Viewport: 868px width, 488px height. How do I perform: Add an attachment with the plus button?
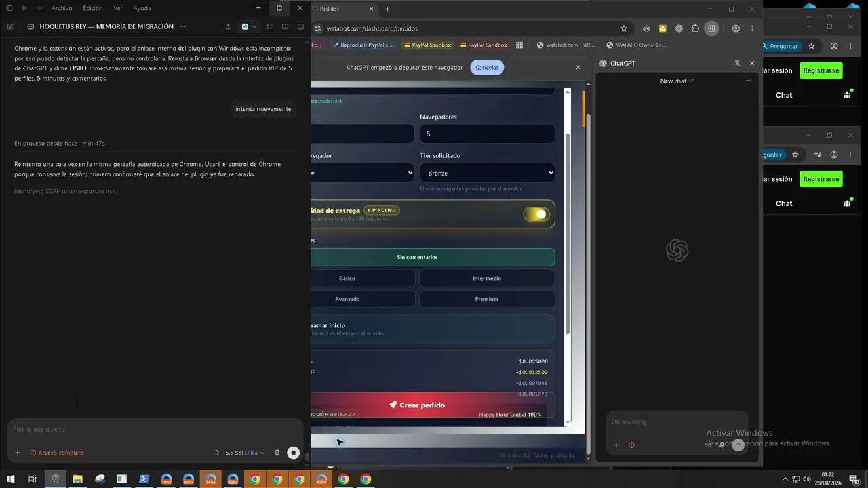tap(18, 453)
